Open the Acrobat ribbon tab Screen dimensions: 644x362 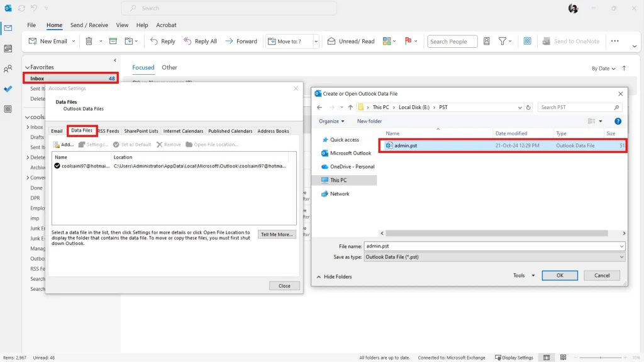pos(166,25)
